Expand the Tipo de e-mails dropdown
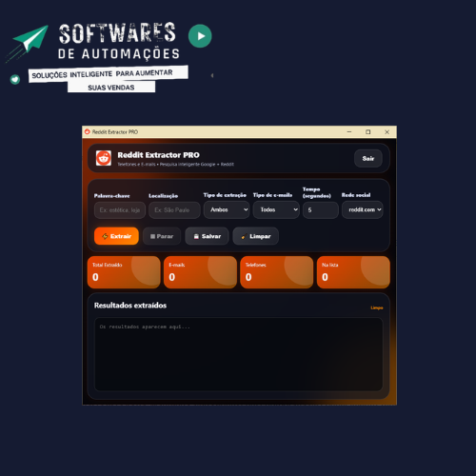 pyautogui.click(x=276, y=209)
